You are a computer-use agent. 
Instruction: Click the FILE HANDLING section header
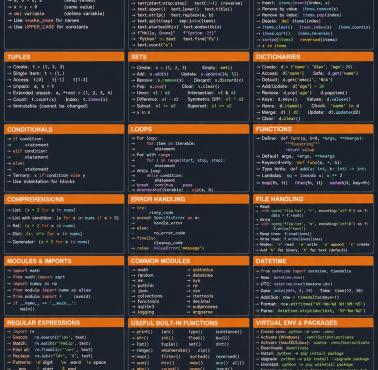313,199
